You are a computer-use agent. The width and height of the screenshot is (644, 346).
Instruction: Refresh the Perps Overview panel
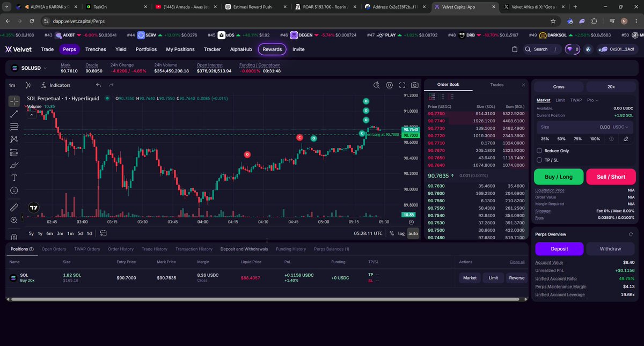pos(631,234)
